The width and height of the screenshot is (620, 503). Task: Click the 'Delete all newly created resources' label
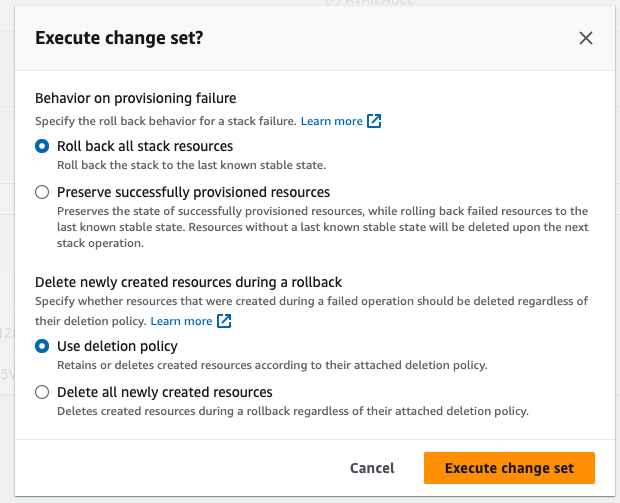coord(165,392)
